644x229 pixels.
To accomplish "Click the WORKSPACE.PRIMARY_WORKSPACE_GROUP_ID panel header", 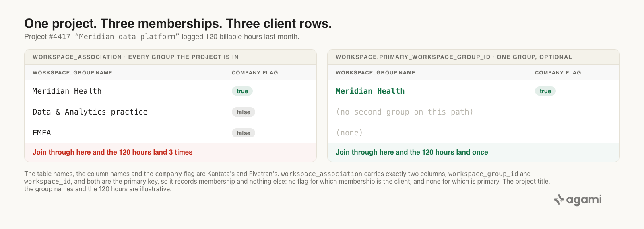I will pyautogui.click(x=473, y=57).
